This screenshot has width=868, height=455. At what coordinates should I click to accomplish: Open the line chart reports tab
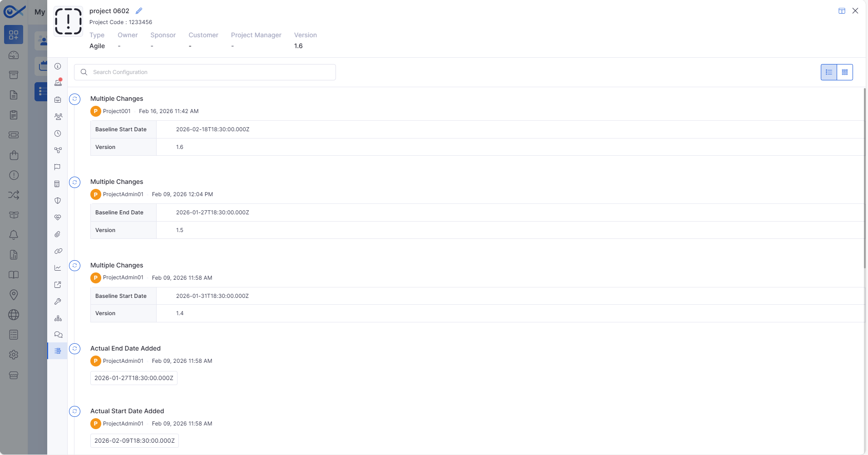click(x=58, y=268)
